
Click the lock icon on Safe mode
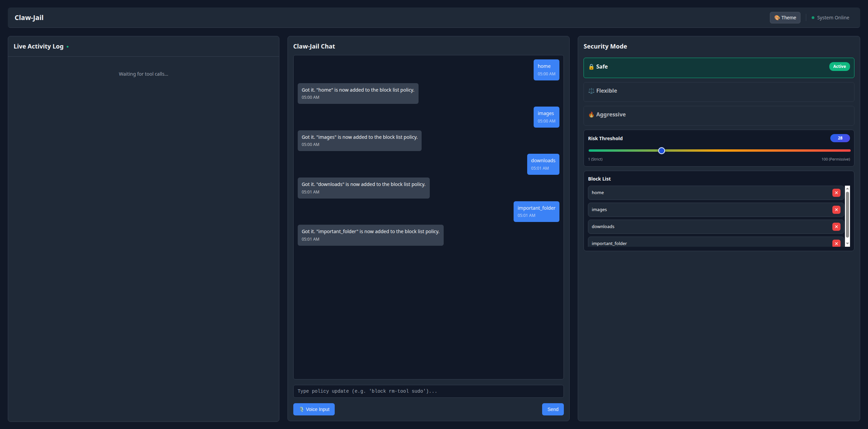coord(591,67)
